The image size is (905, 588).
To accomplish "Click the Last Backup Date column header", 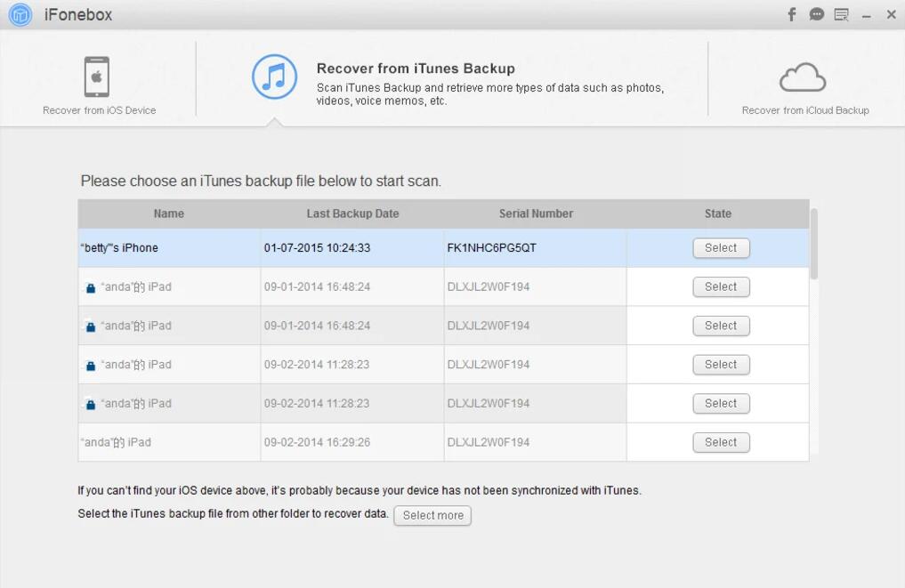I will pyautogui.click(x=352, y=213).
